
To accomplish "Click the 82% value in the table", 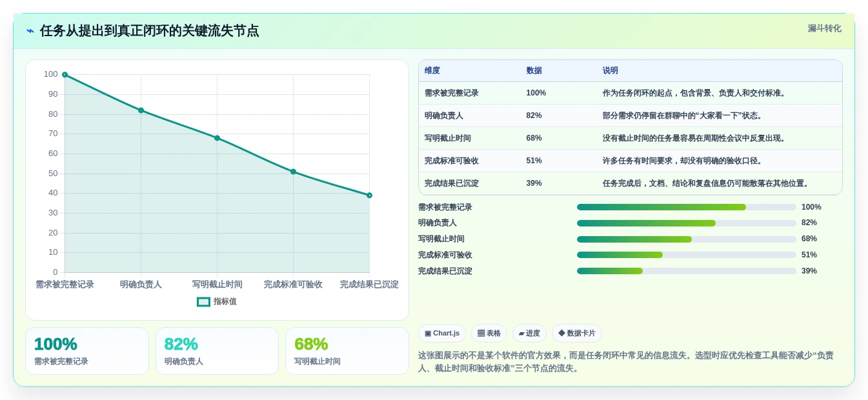I will coord(534,115).
